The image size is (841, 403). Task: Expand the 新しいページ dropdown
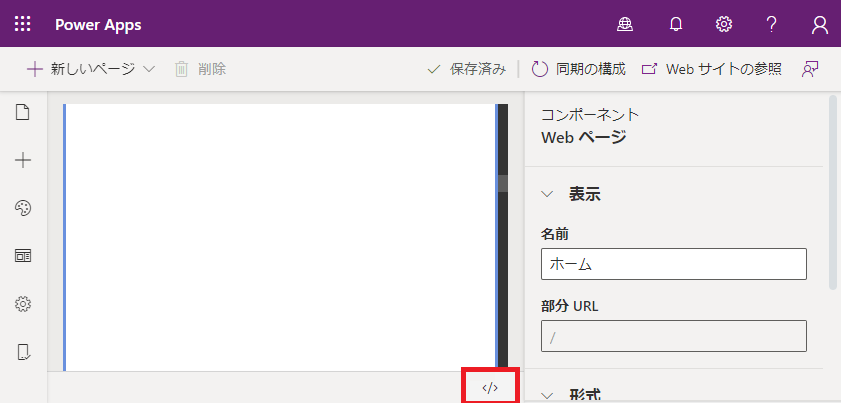pyautogui.click(x=149, y=69)
